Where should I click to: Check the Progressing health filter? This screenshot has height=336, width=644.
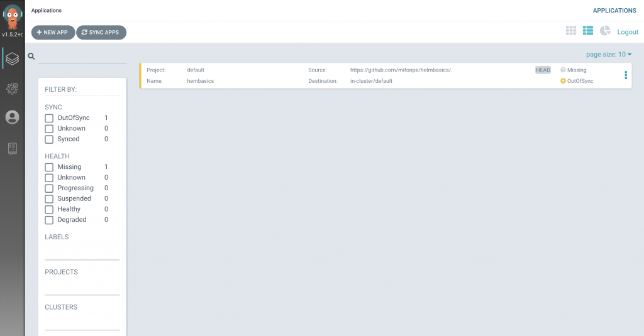pos(49,188)
